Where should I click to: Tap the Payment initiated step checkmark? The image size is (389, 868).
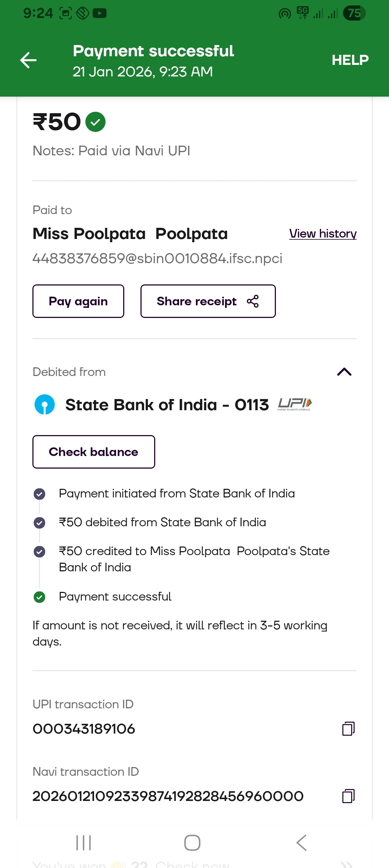39,494
